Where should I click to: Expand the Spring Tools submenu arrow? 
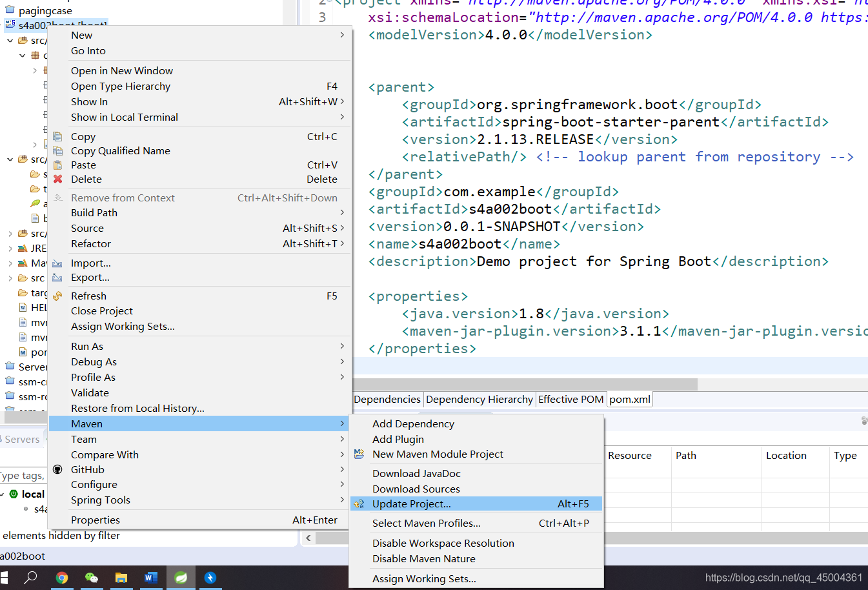click(342, 500)
